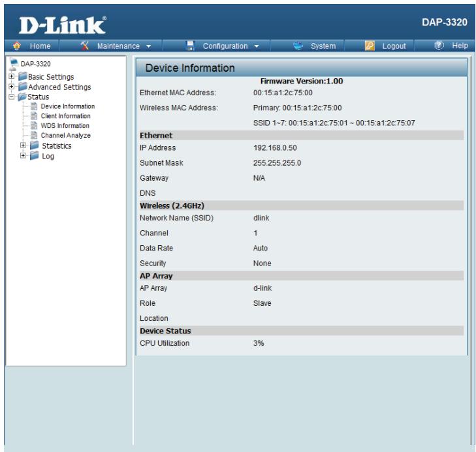Click the Maintenance tools icon

[84, 46]
